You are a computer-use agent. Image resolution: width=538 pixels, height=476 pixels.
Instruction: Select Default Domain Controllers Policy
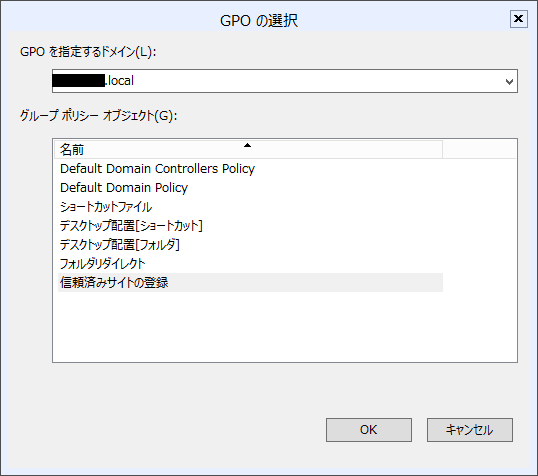click(157, 169)
